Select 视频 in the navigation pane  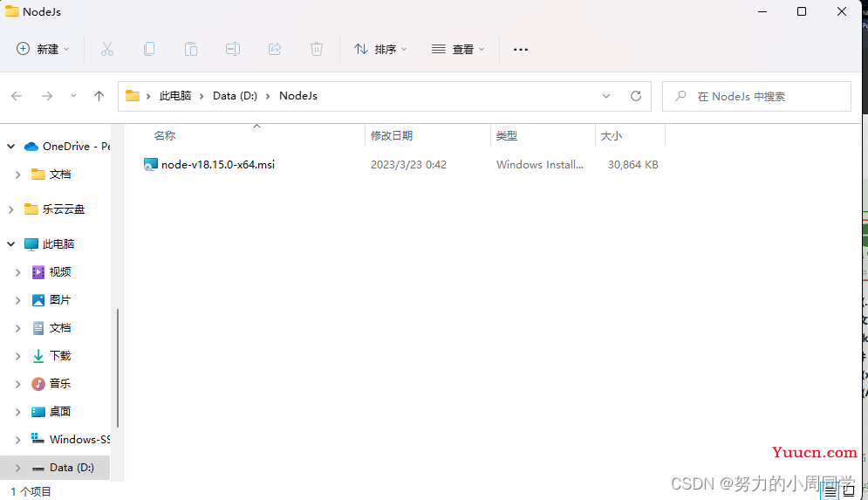pyautogui.click(x=60, y=272)
